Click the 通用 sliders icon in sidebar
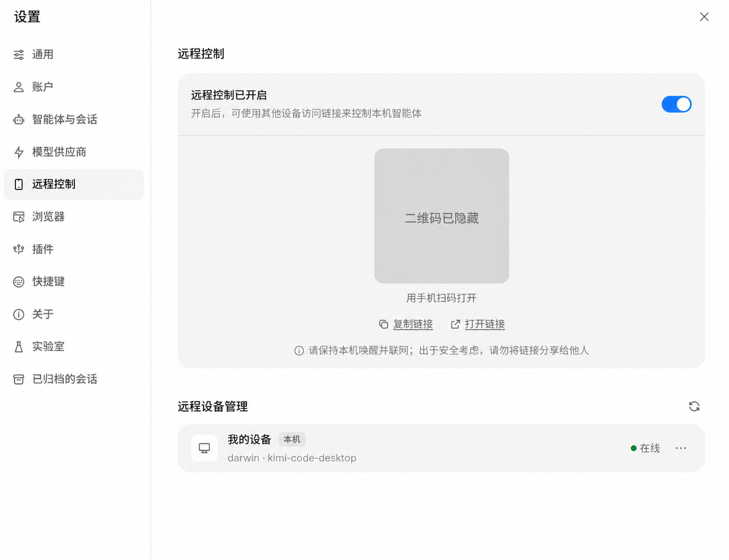The height and width of the screenshot is (560, 729). click(x=19, y=55)
